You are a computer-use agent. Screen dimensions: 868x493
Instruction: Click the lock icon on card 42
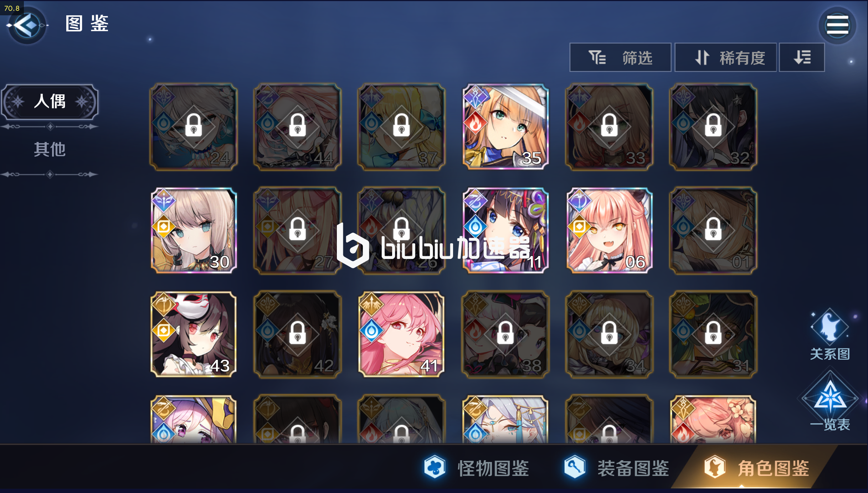click(298, 333)
